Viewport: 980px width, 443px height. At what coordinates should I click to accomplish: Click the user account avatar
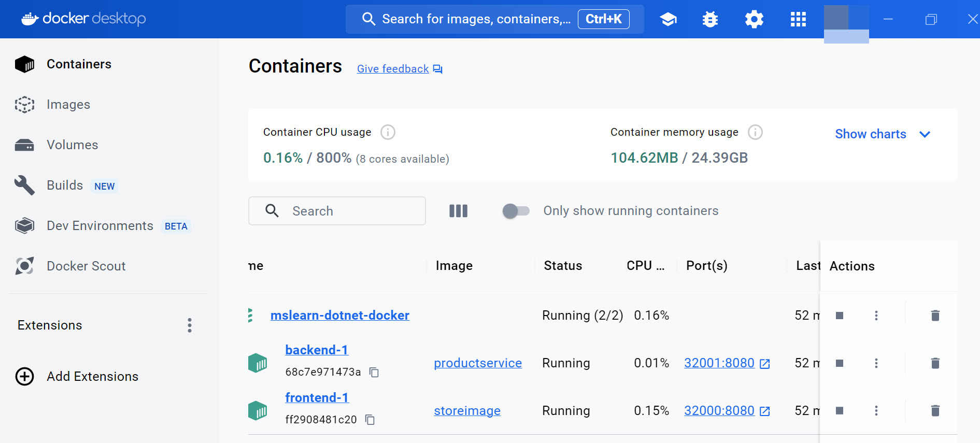(x=846, y=24)
